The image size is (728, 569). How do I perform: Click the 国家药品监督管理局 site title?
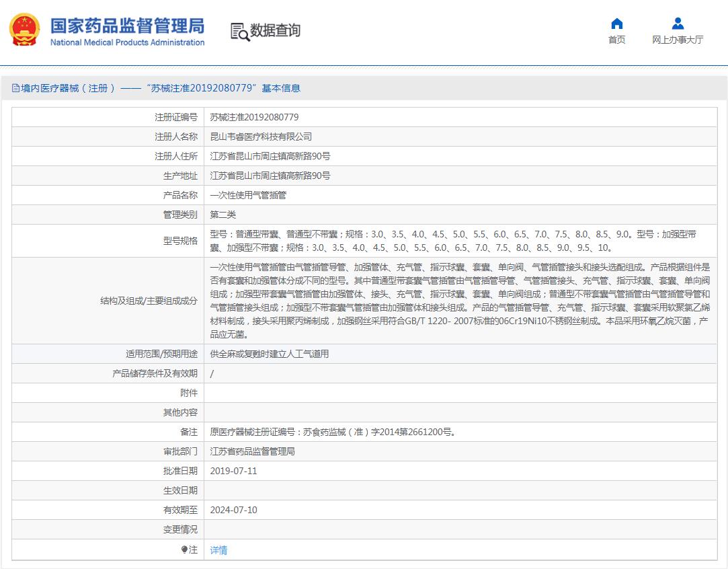(x=127, y=26)
